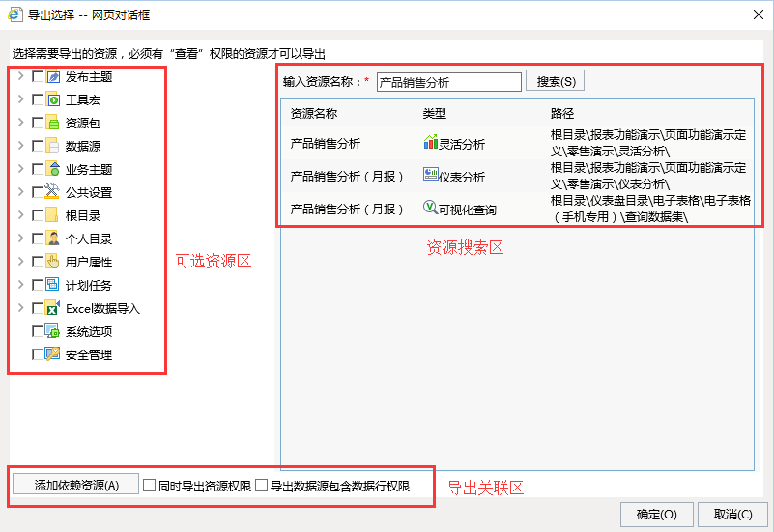774x532 pixels.
Task: Click the 根目录 folder icon
Action: pyautogui.click(x=53, y=215)
